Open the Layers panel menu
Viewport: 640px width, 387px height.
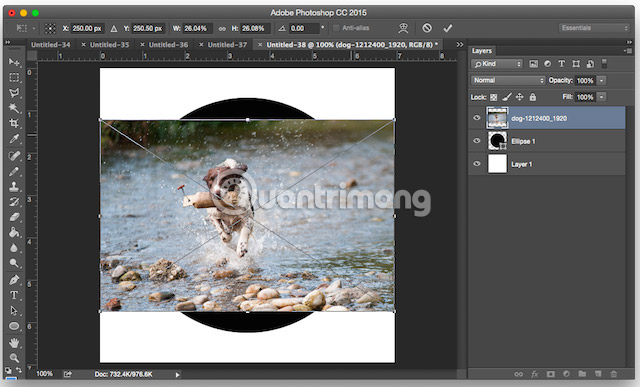click(x=627, y=51)
